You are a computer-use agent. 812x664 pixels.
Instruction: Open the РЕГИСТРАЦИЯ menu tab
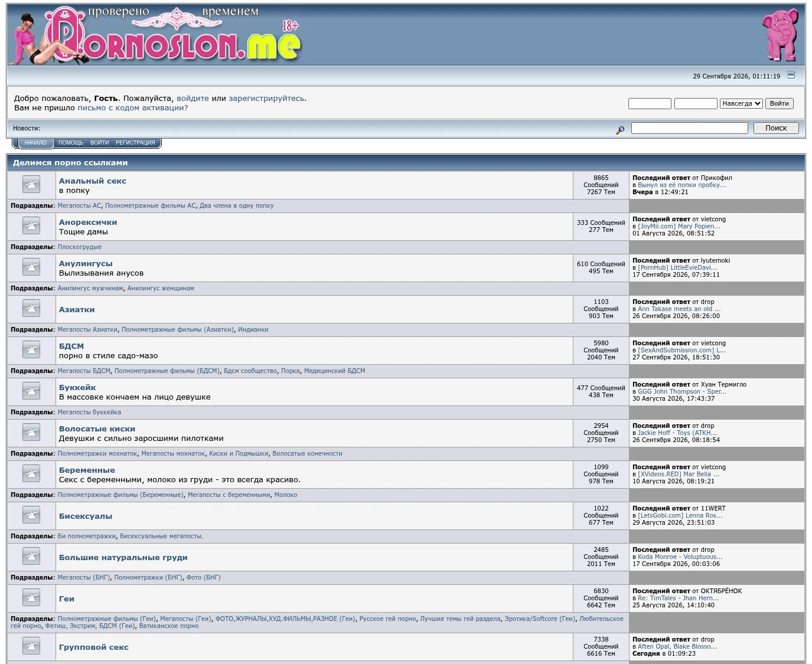(135, 143)
